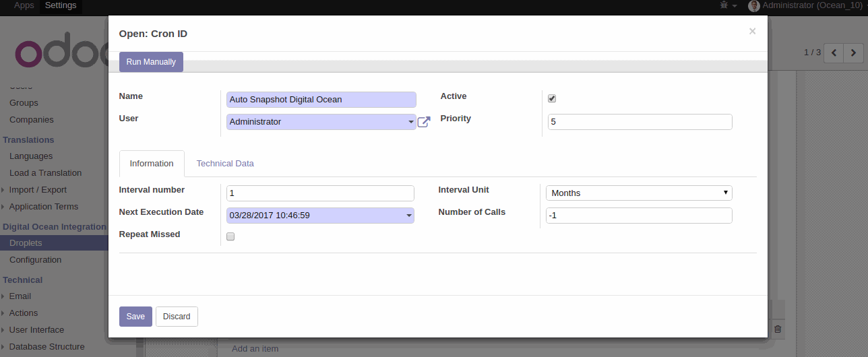Open Load a Translation
This screenshot has width=868, height=357.
click(45, 173)
